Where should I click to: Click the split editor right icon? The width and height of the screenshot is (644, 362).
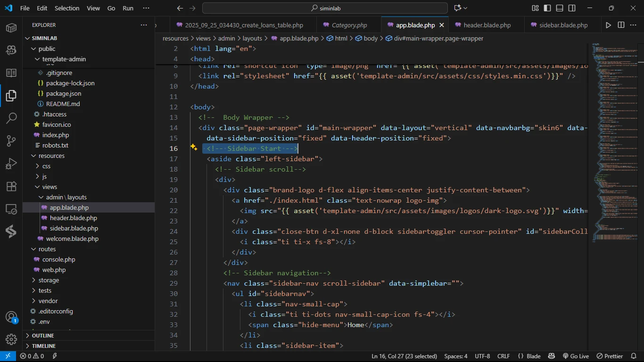tap(621, 25)
